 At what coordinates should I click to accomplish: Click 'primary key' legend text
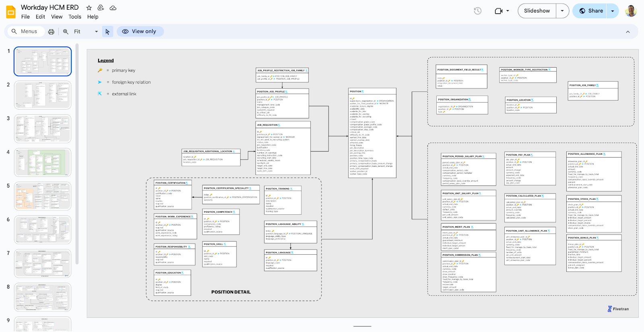[124, 71]
